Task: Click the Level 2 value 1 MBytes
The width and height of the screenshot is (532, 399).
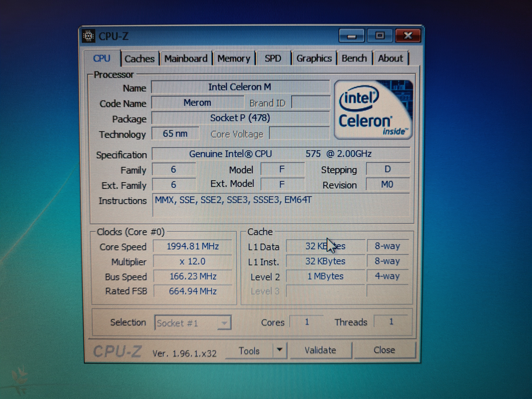Action: coord(325,276)
